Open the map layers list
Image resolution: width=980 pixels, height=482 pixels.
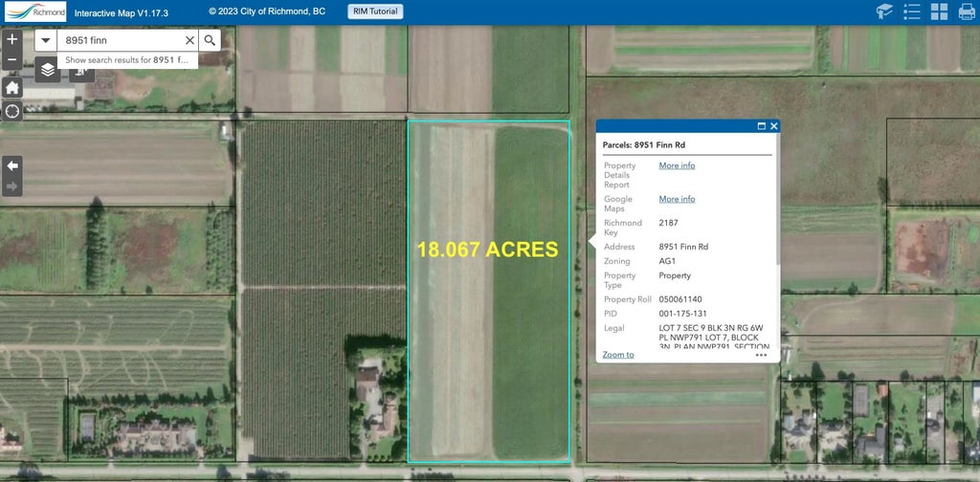[48, 70]
